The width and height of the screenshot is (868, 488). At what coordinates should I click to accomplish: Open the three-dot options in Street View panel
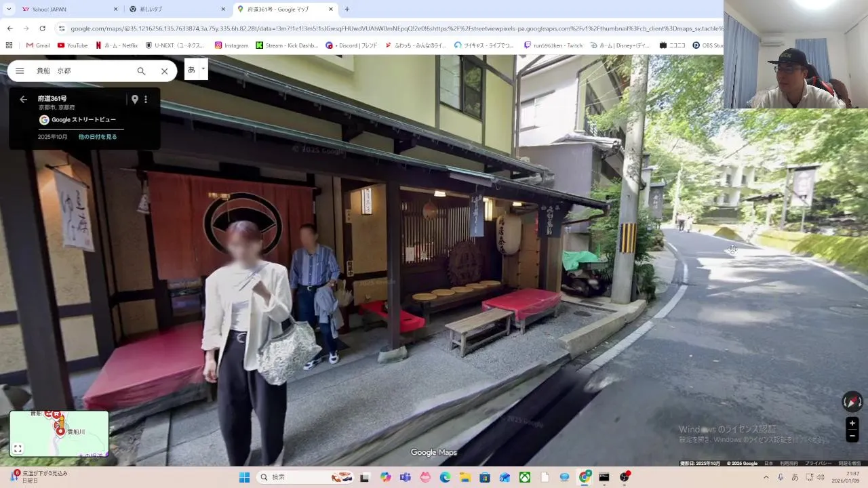click(145, 100)
